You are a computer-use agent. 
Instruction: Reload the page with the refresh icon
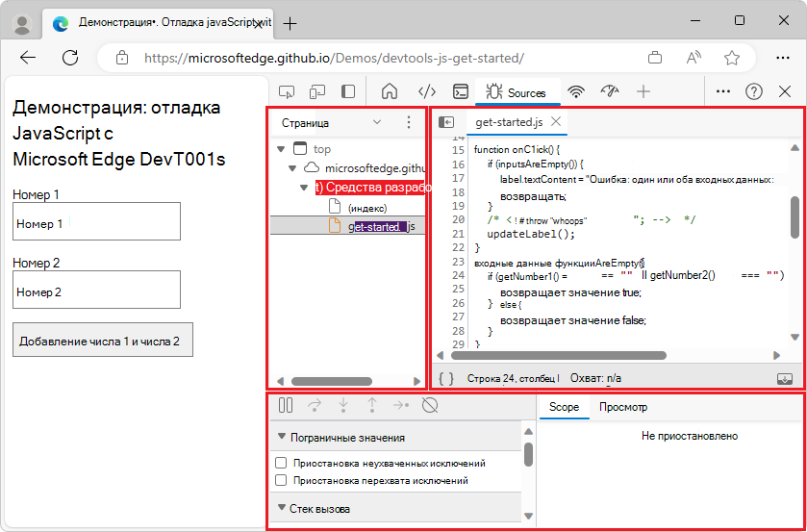point(70,58)
